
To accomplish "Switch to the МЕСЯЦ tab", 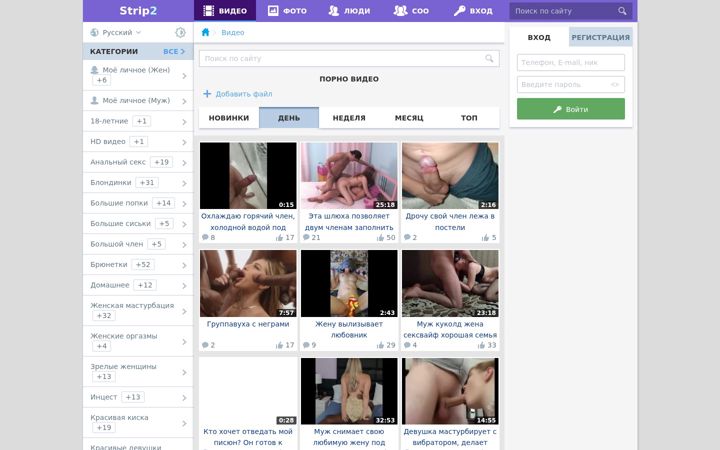I will click(x=409, y=118).
